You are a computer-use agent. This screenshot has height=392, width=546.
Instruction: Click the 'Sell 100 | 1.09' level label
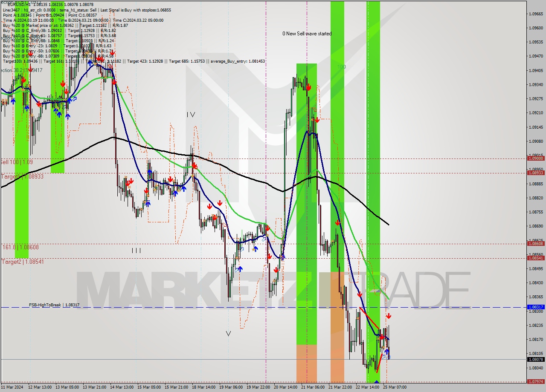pos(16,162)
